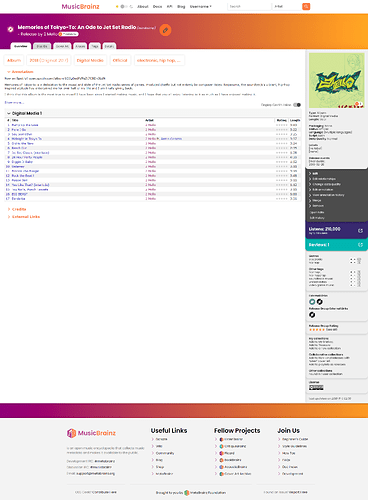The width and height of the screenshot is (368, 500).
Task: Click the Docs link in top navigation
Action: (157, 6)
